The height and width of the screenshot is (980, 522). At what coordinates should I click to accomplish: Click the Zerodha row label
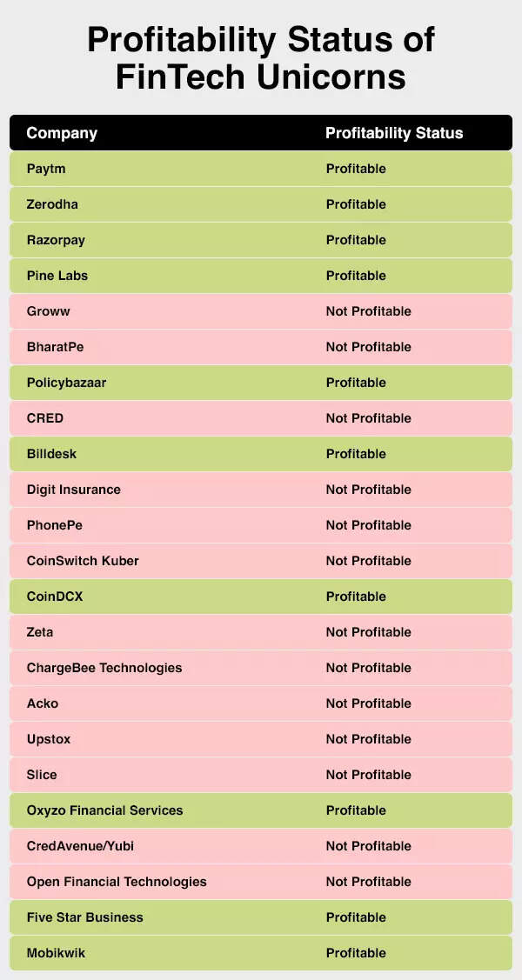[x=52, y=204]
